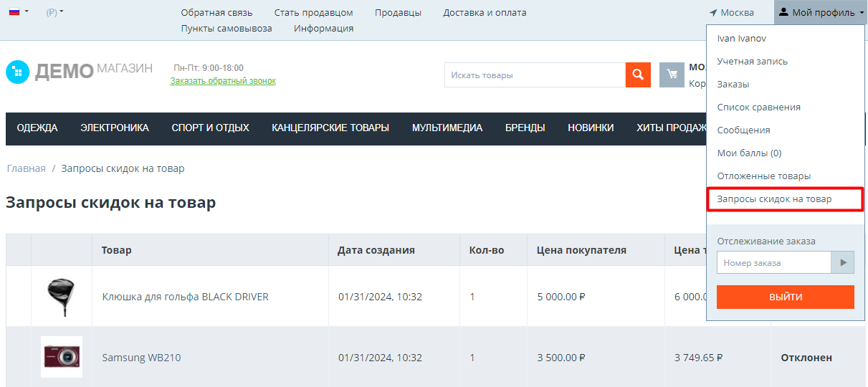This screenshot has height=387, width=868.
Task: Click the Дата создания column header
Action: click(376, 250)
